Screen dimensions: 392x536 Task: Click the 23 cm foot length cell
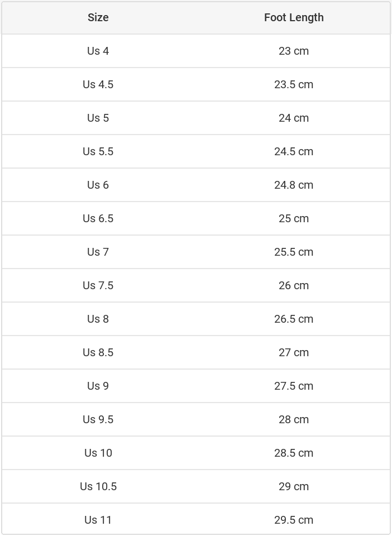point(294,51)
